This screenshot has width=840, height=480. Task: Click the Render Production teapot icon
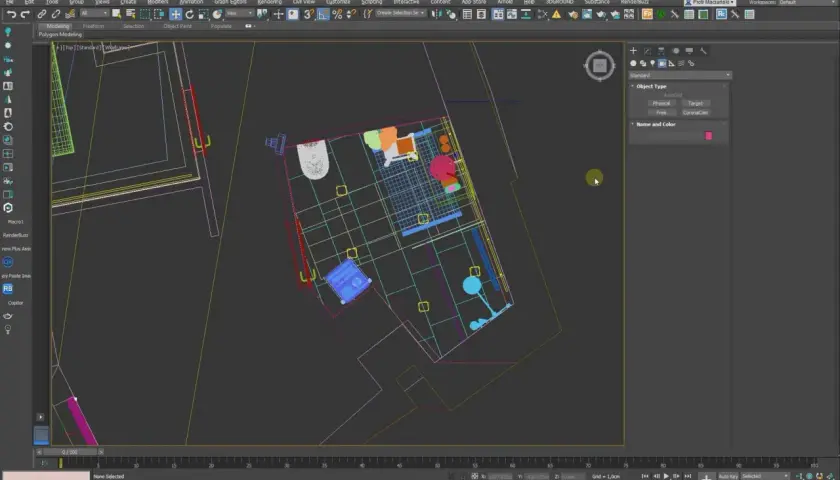pyautogui.click(x=601, y=14)
